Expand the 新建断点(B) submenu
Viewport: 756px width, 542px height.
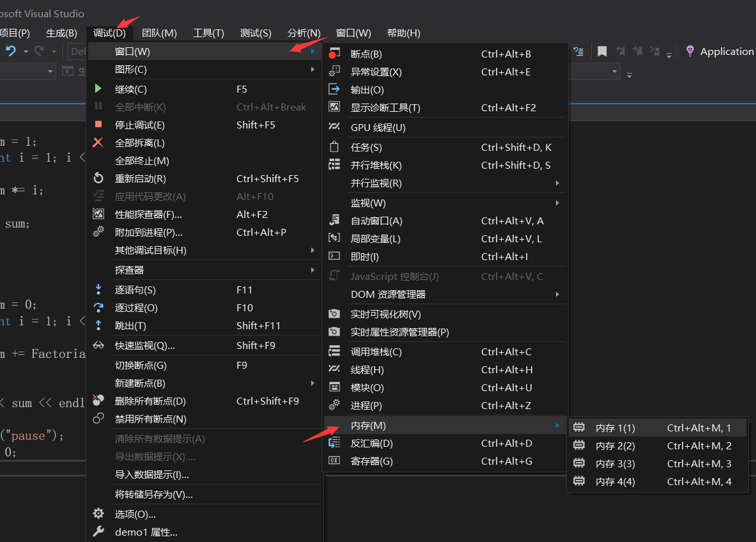(x=205, y=383)
